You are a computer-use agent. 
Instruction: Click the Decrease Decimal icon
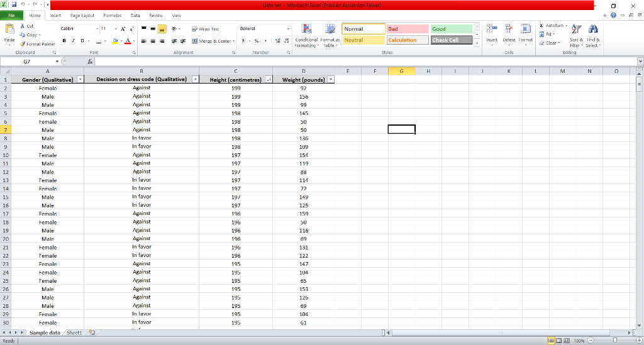point(286,41)
